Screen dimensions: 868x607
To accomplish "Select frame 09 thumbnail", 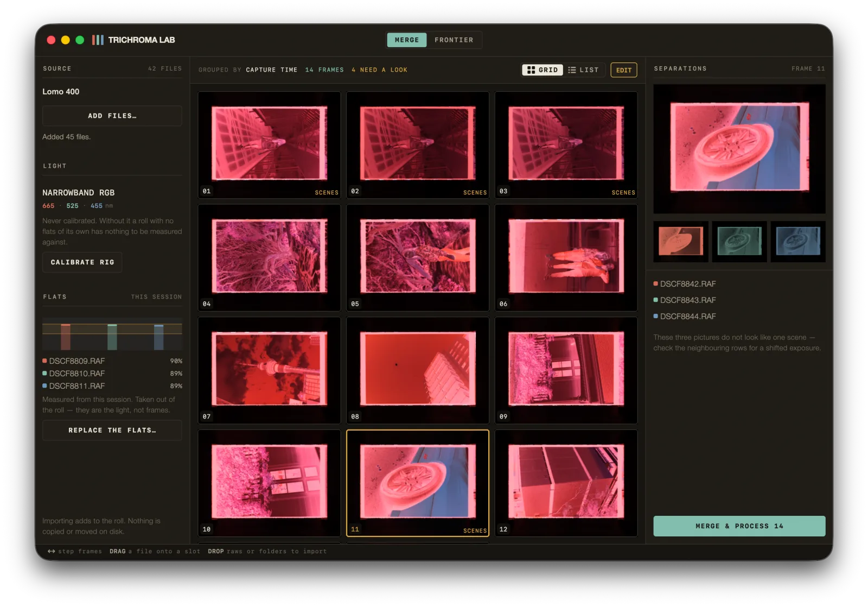I will [566, 370].
